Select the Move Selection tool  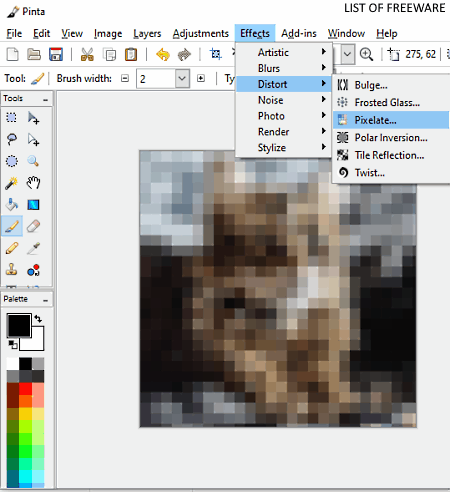(33, 139)
